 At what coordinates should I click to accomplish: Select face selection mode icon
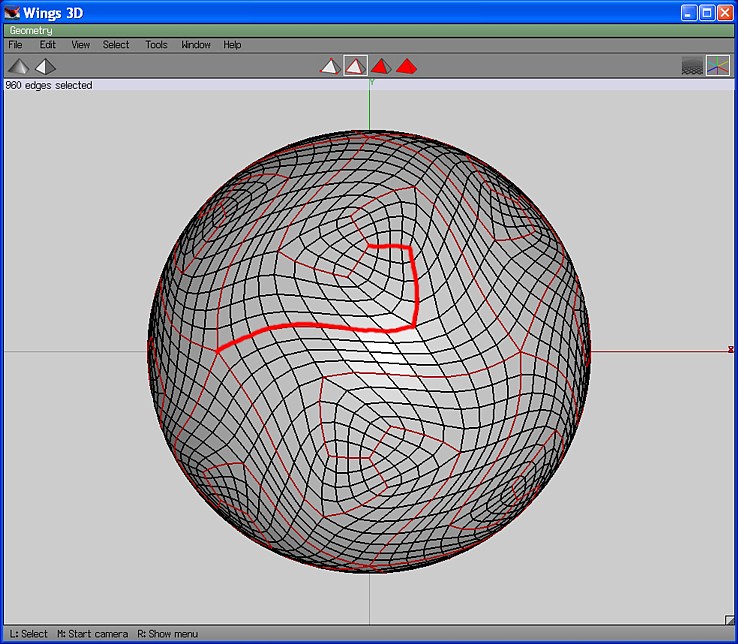[x=381, y=66]
